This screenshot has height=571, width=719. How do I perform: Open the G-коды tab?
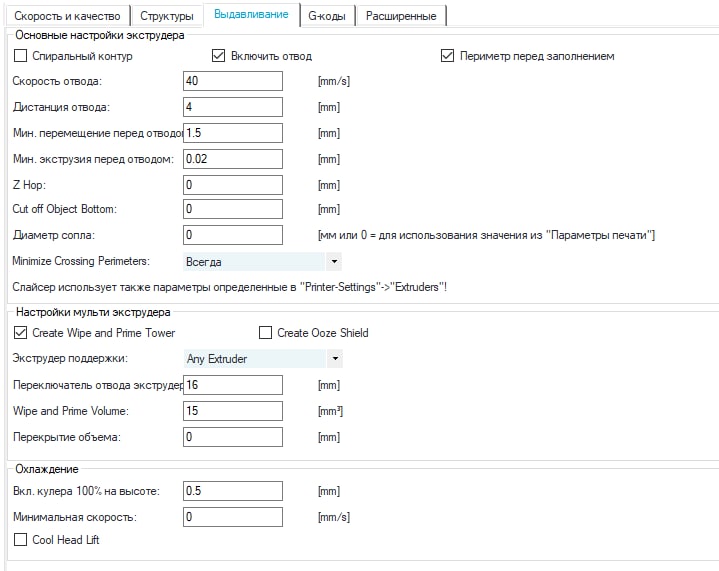point(327,16)
